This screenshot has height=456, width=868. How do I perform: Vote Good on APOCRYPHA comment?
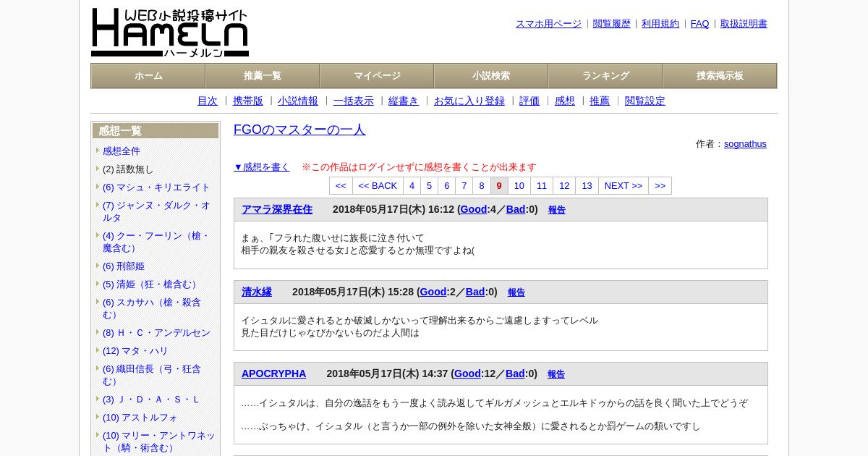(x=467, y=373)
